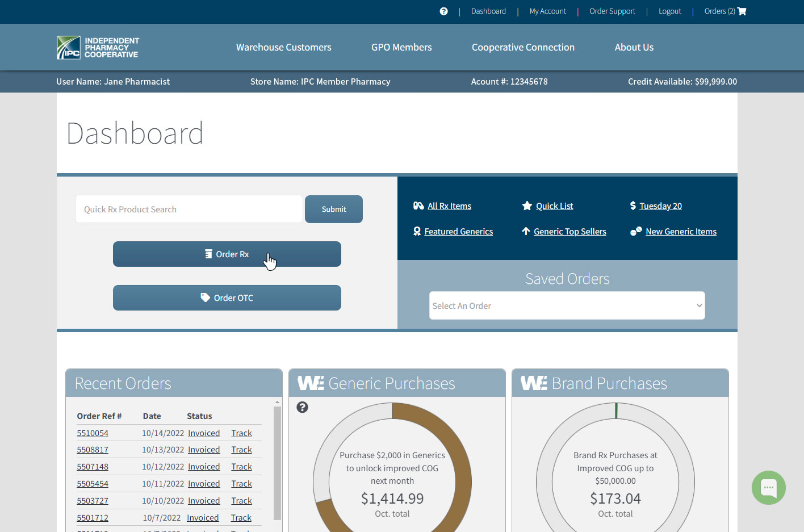
Task: Click Invoiced status for order 5501712
Action: (203, 517)
